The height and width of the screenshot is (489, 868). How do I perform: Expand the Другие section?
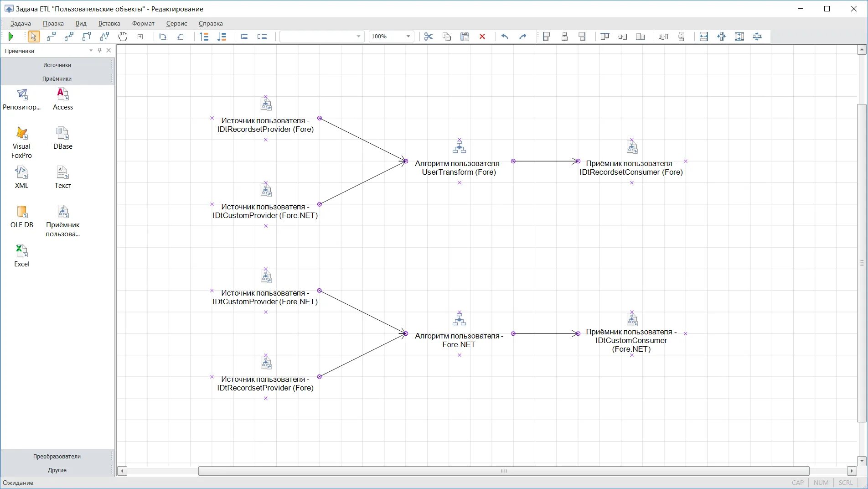coord(57,470)
